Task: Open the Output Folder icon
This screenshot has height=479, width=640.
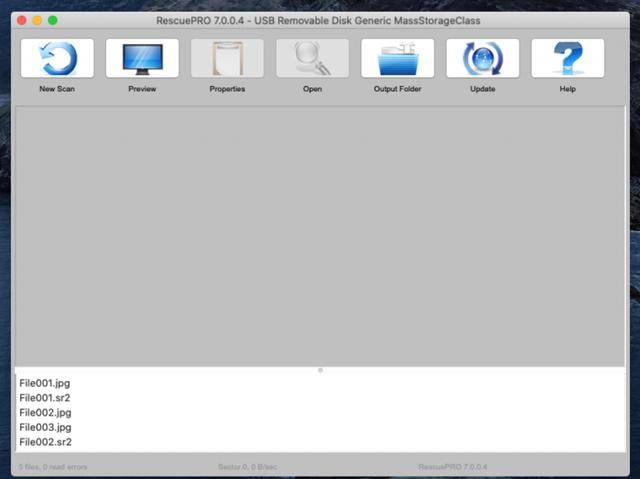Action: pos(397,59)
